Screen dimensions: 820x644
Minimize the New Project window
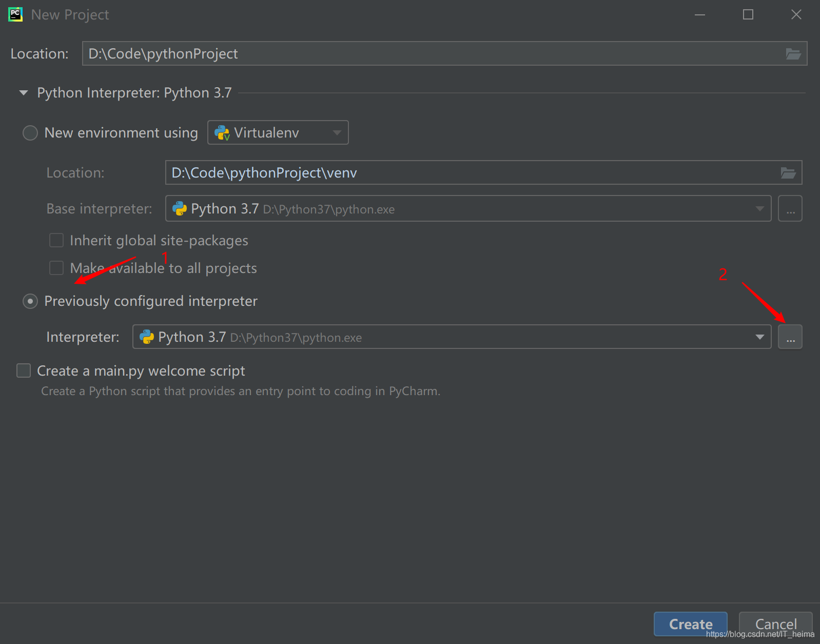pos(700,14)
